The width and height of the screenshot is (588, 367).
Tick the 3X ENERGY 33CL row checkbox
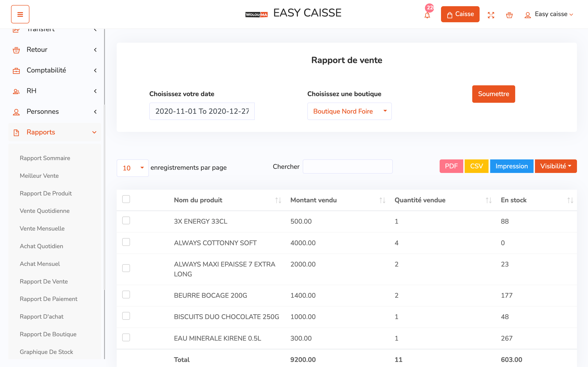pos(126,221)
